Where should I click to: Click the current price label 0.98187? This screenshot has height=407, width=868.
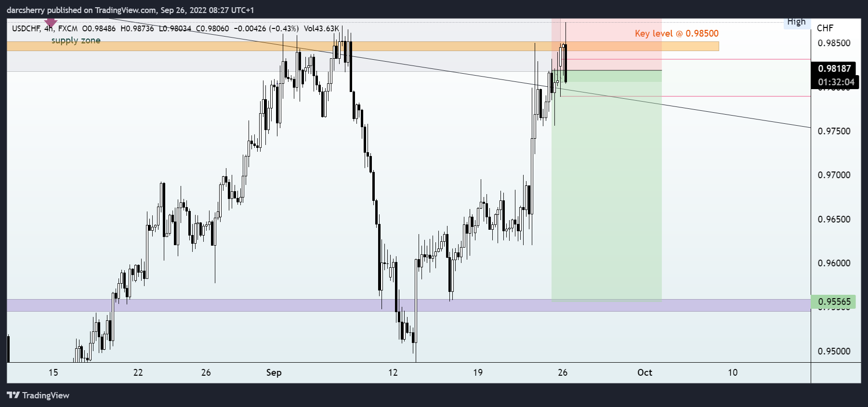coord(835,68)
